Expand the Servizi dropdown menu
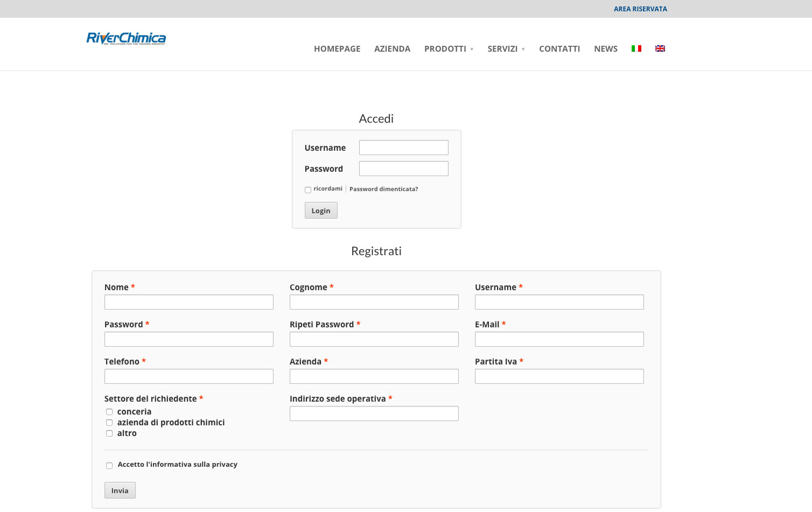This screenshot has width=812, height=512. pyautogui.click(x=506, y=48)
